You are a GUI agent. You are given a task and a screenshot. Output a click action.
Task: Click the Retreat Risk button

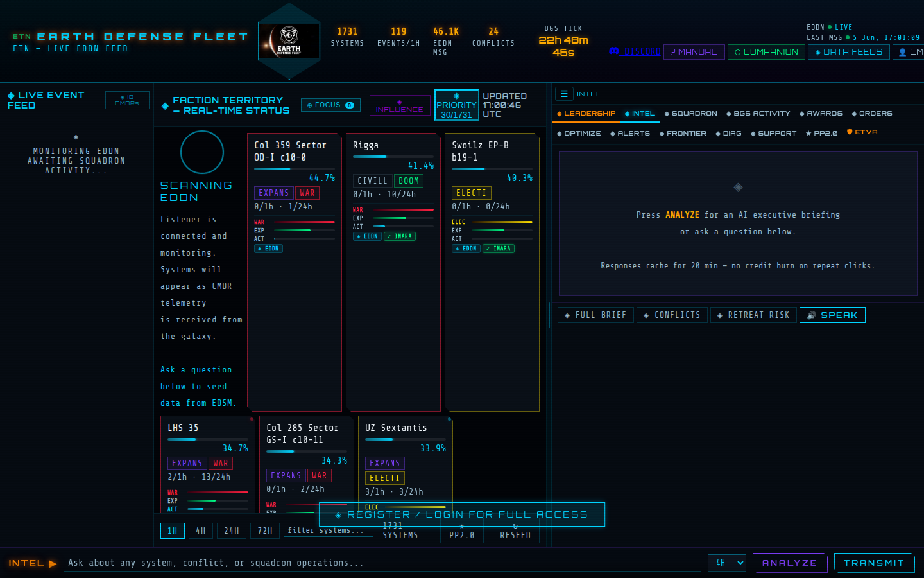(753, 315)
